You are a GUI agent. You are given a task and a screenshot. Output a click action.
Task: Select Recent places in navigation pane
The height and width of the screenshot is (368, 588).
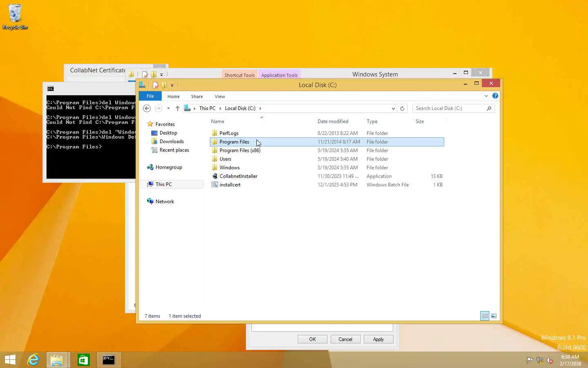point(174,150)
